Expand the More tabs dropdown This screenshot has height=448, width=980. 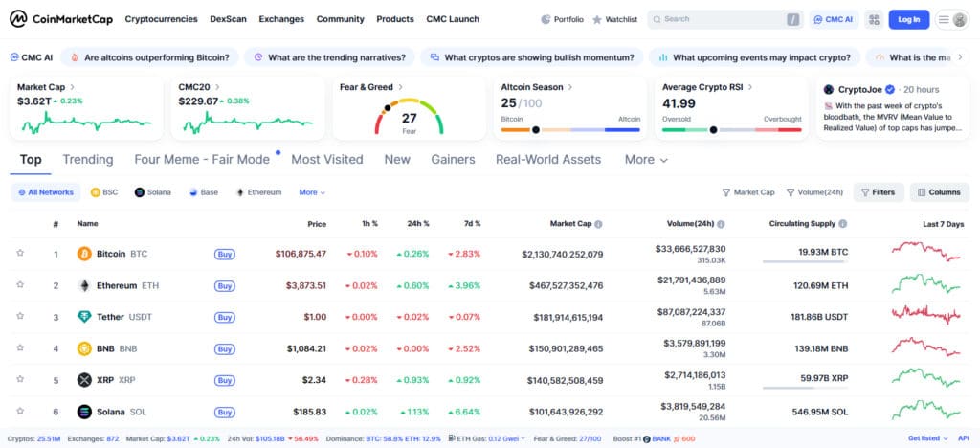coord(646,160)
